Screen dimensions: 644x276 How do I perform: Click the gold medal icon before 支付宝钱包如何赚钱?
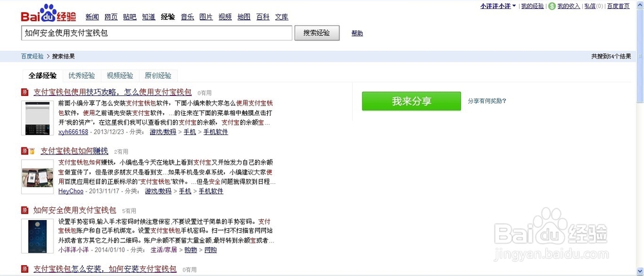coord(32,151)
